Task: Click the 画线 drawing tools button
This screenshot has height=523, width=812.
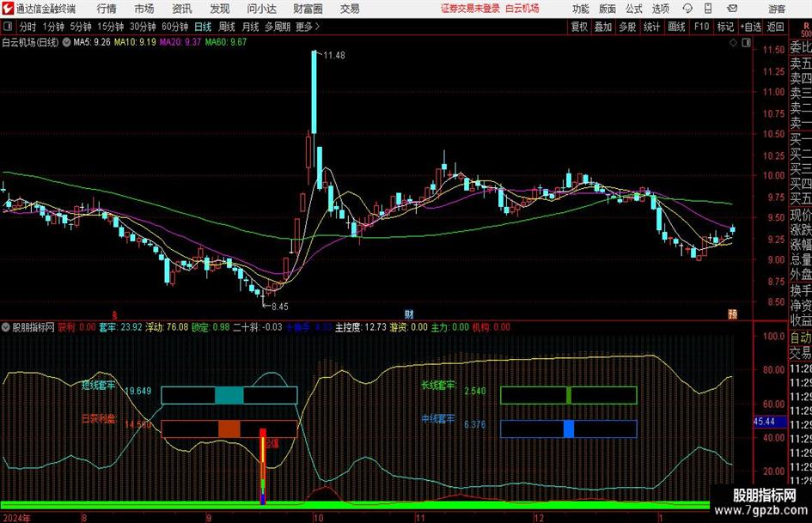Action: [676, 27]
